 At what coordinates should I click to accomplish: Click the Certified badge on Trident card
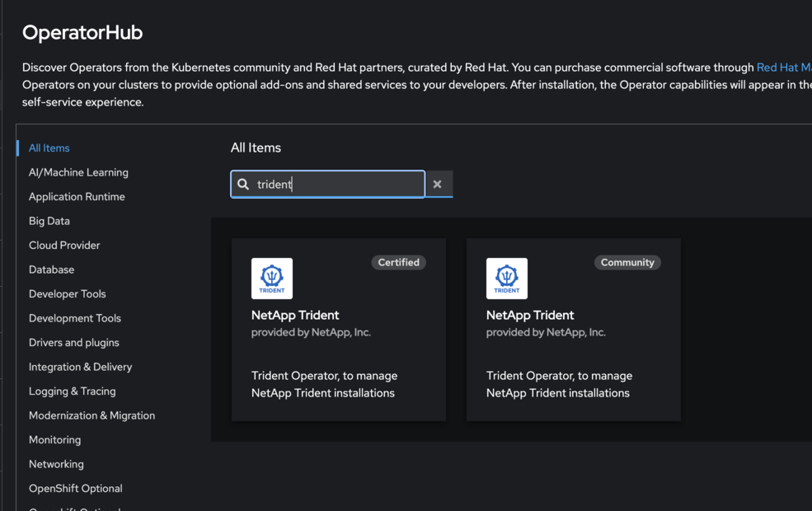(x=398, y=263)
